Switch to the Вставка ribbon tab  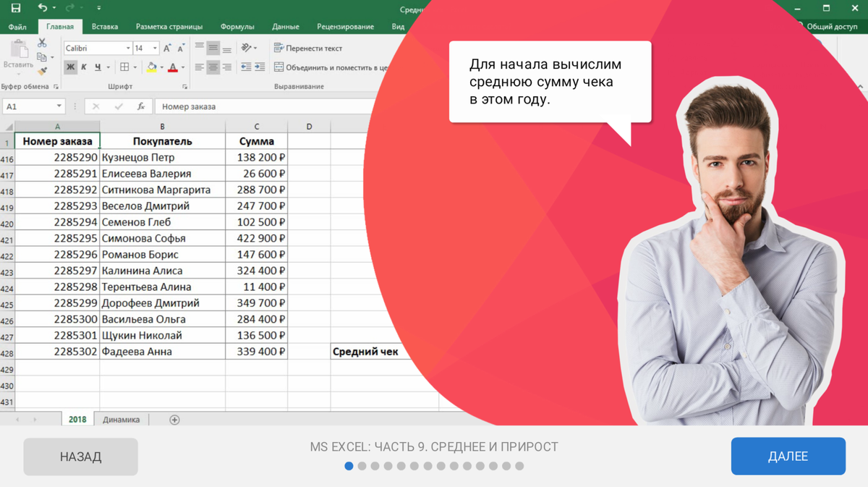tap(105, 27)
